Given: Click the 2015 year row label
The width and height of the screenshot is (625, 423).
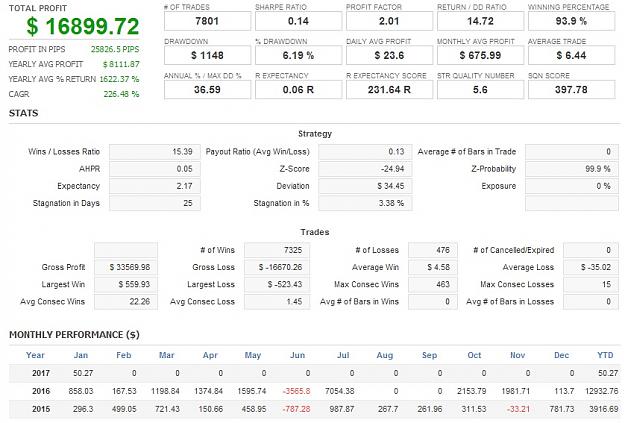Looking at the screenshot, I should tap(41, 409).
